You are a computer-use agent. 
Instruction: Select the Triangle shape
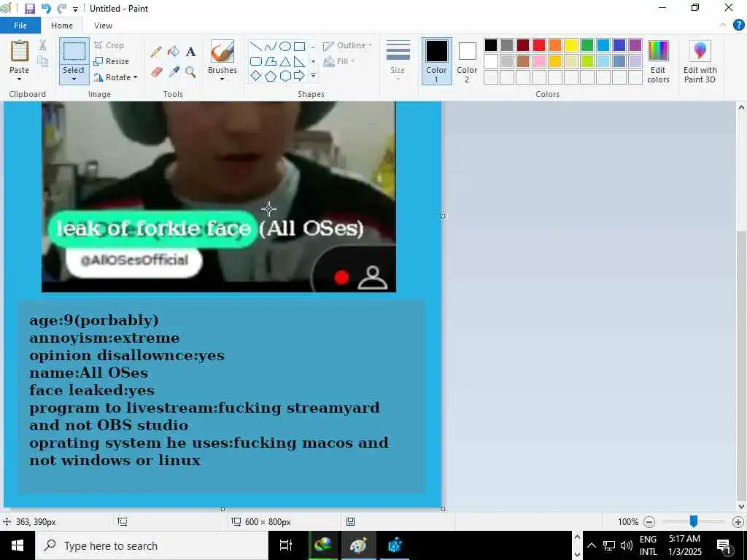pyautogui.click(x=285, y=61)
